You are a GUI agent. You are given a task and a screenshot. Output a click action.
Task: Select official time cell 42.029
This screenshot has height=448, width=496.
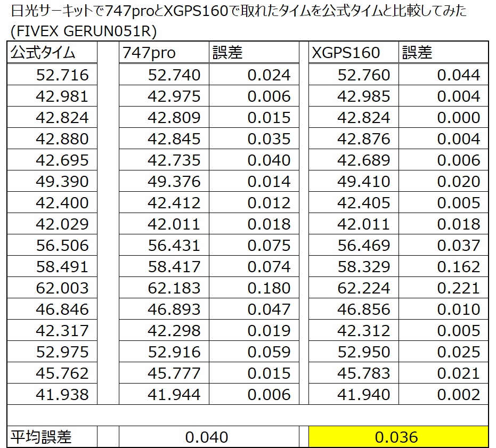(52, 224)
